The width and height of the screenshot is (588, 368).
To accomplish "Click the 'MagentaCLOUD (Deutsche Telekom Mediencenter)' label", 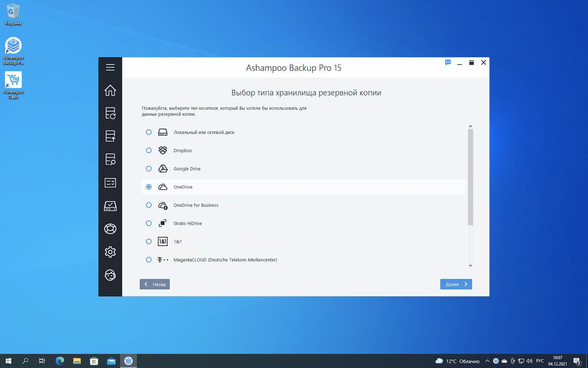I will [225, 260].
